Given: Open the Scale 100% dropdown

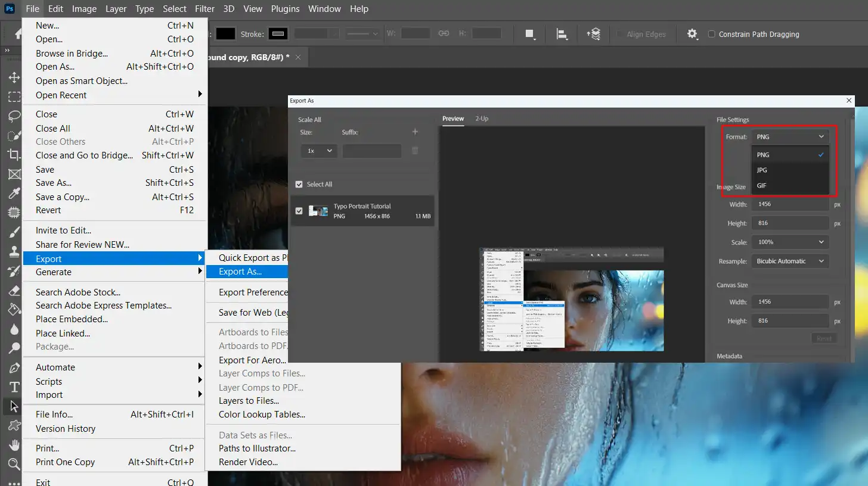Looking at the screenshot, I should point(790,242).
